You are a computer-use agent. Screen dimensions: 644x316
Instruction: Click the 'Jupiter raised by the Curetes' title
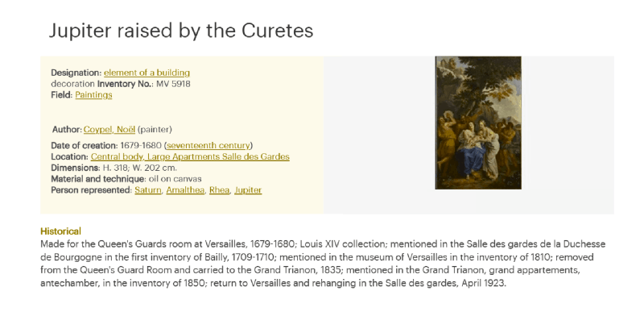click(x=181, y=31)
